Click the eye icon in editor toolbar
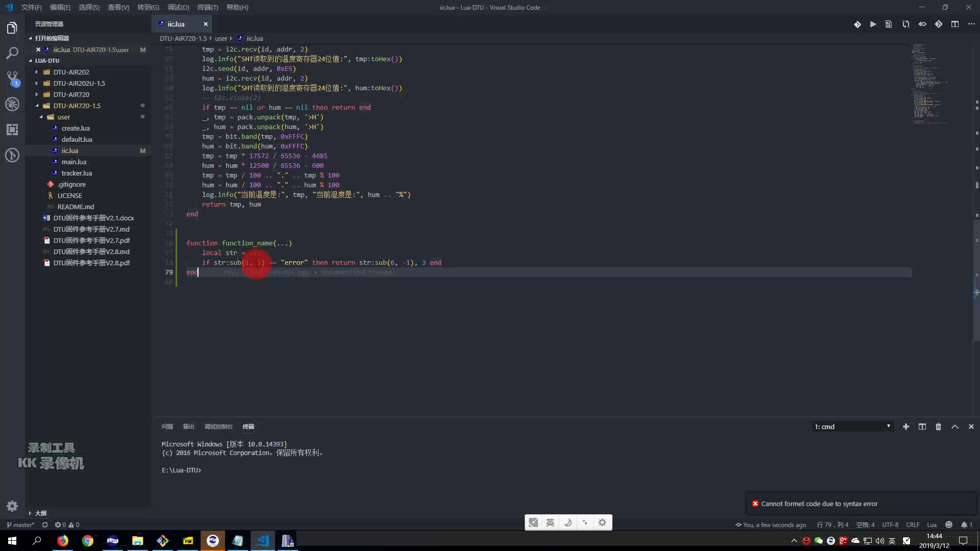Image resolution: width=980 pixels, height=551 pixels. [922, 24]
